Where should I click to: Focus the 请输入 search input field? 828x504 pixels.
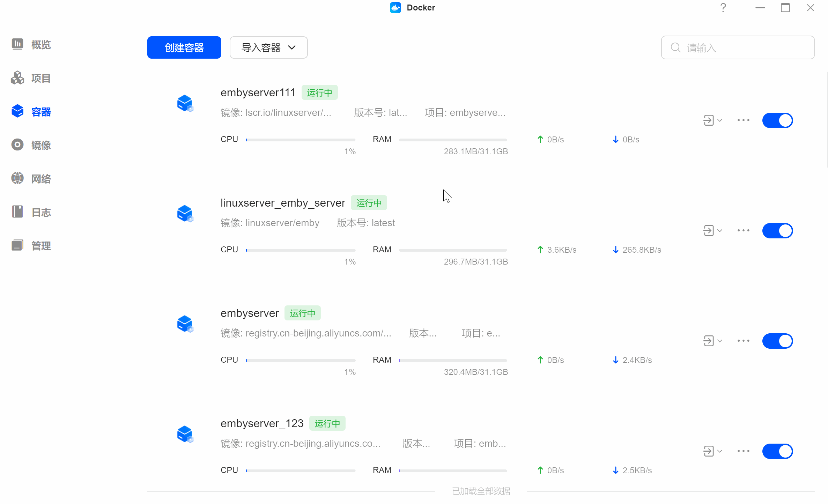pos(738,47)
